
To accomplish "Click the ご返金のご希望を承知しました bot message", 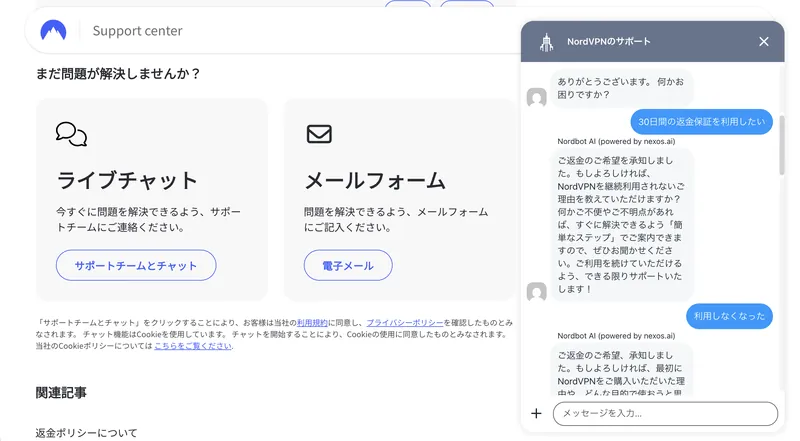I will pyautogui.click(x=621, y=225).
